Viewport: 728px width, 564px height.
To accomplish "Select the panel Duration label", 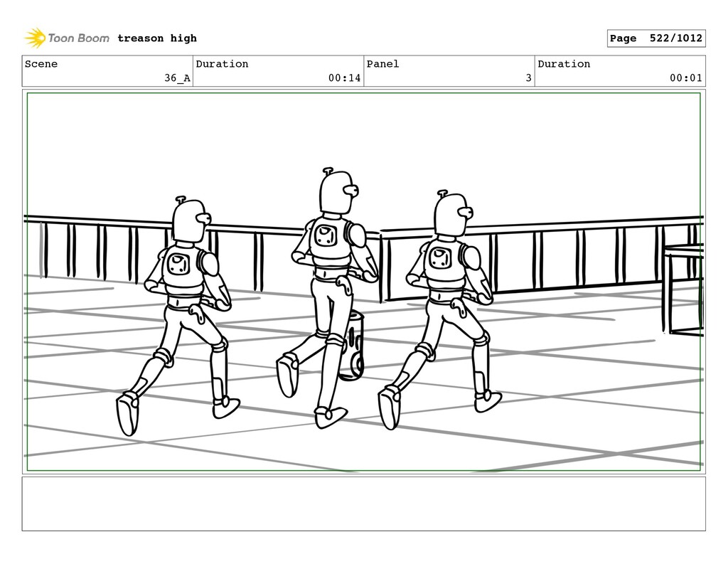I will 564,63.
